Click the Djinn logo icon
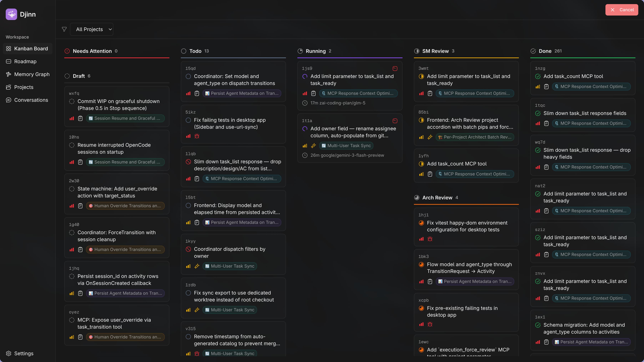The width and height of the screenshot is (644, 362). point(11,14)
